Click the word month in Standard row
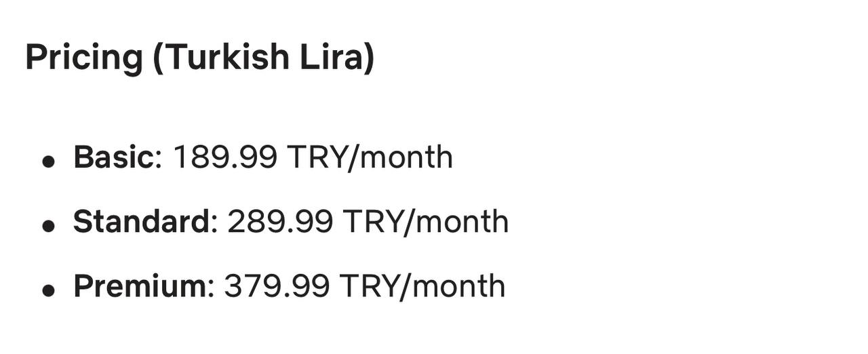Screen dimensions: 868x354 point(461,222)
